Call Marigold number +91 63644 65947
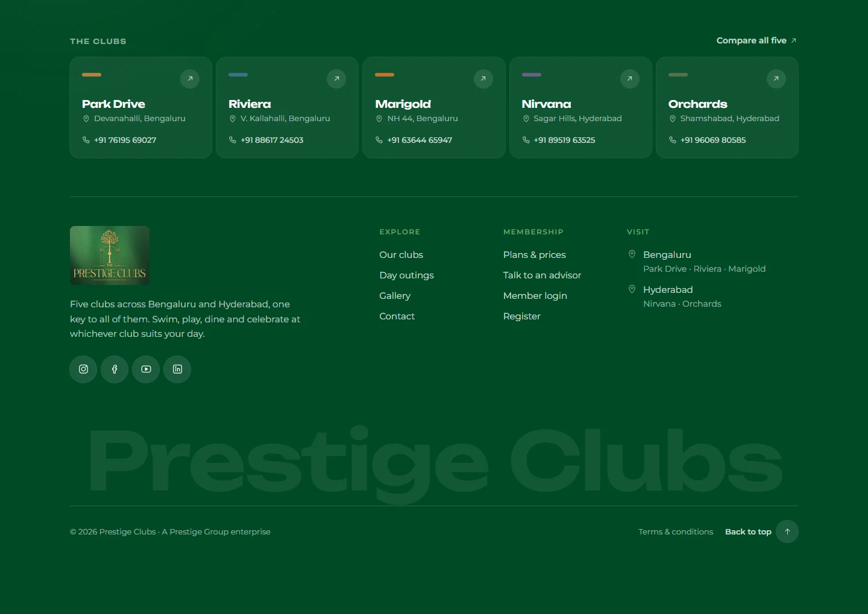The height and width of the screenshot is (614, 868). [x=420, y=140]
